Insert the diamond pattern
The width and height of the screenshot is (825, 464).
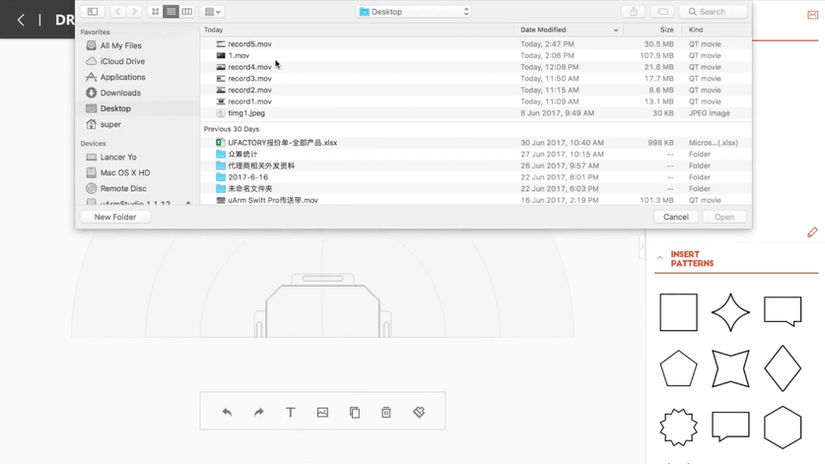click(782, 368)
